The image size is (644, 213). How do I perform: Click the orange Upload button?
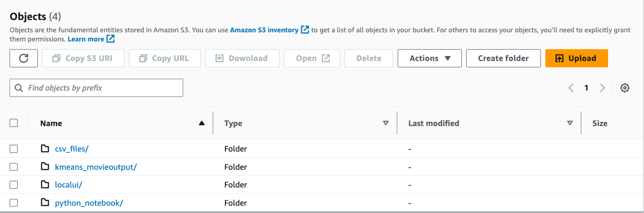point(577,58)
